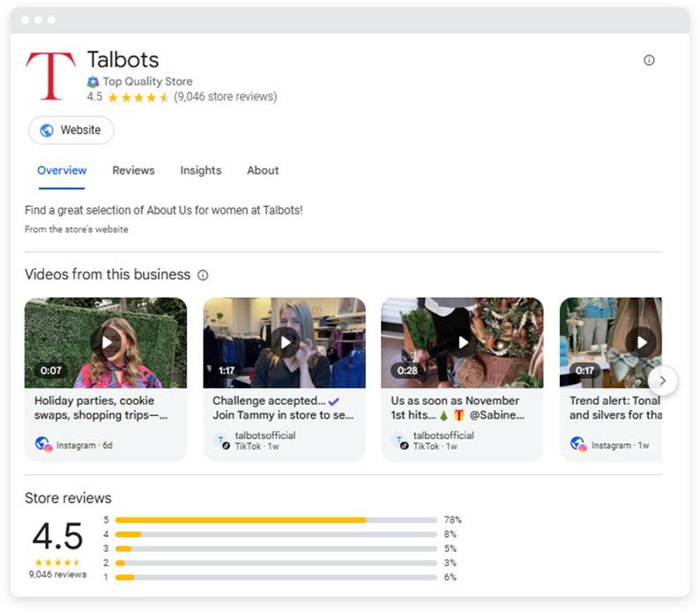Click the 78% label of the 5-star row
700x611 pixels.
[452, 520]
